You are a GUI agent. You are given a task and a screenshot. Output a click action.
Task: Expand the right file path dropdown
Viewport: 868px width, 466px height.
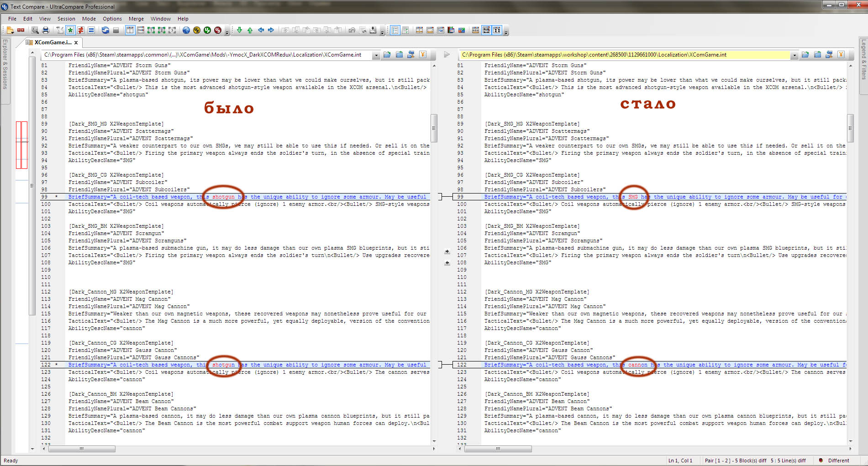click(x=794, y=55)
